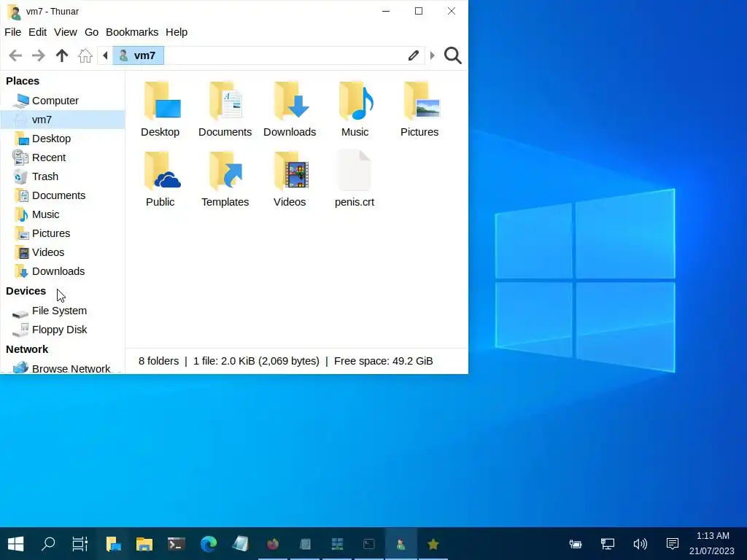Image resolution: width=747 pixels, height=560 pixels.
Task: Select the Public folder icon
Action: coord(162,171)
